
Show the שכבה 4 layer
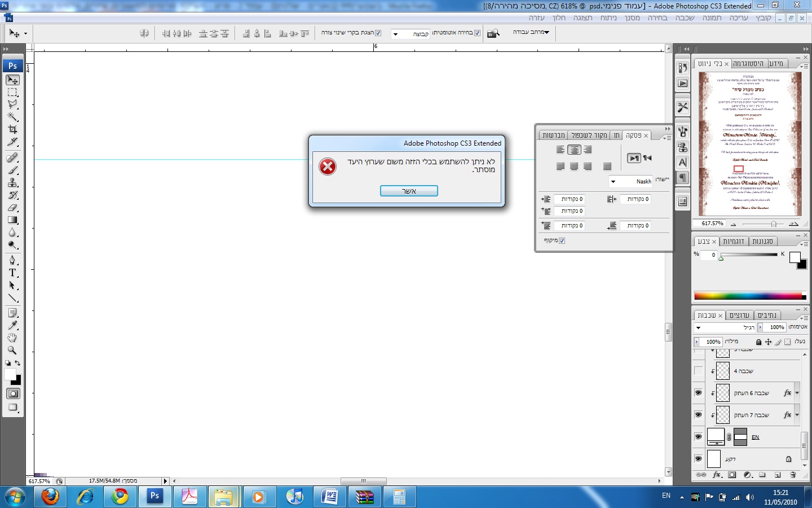698,371
